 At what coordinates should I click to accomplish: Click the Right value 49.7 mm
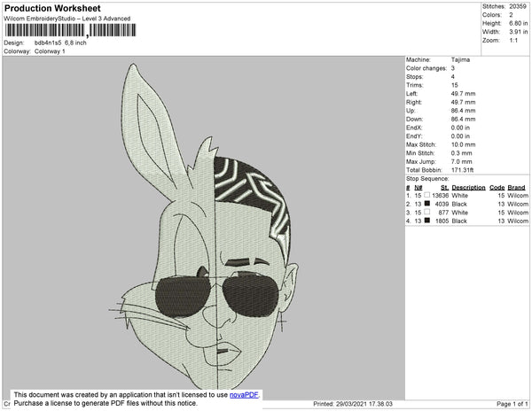[463, 102]
